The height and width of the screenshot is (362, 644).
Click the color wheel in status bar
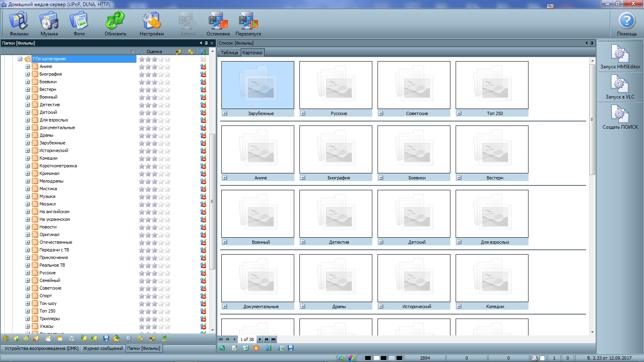click(351, 358)
